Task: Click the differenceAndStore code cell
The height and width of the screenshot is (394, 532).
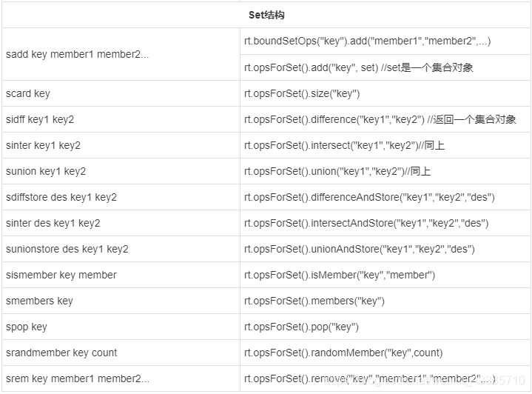Action: pos(369,198)
